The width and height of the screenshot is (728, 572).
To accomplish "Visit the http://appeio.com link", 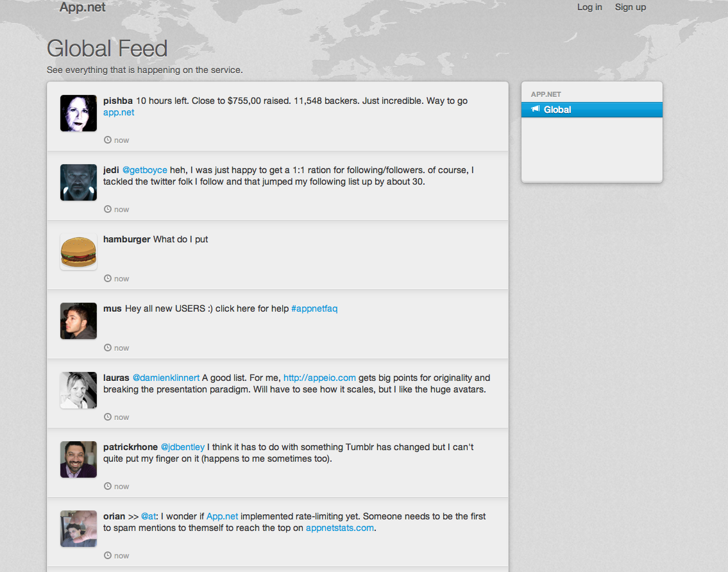I will point(319,378).
